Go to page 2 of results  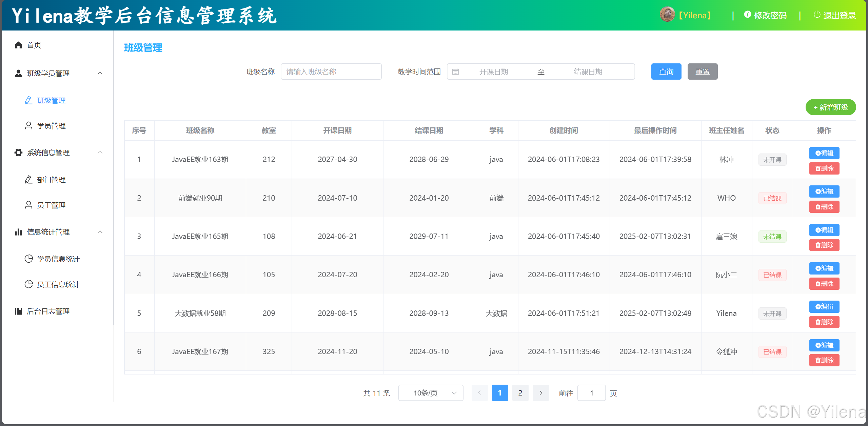(520, 393)
